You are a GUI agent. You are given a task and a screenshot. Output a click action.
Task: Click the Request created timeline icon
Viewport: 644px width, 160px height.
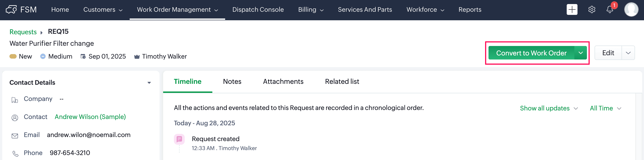(x=179, y=139)
